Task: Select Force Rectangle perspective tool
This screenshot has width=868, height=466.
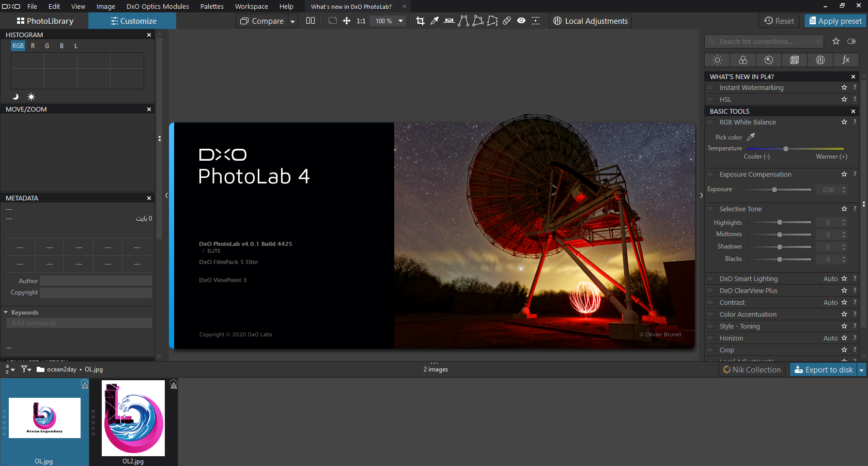Action: click(x=478, y=21)
